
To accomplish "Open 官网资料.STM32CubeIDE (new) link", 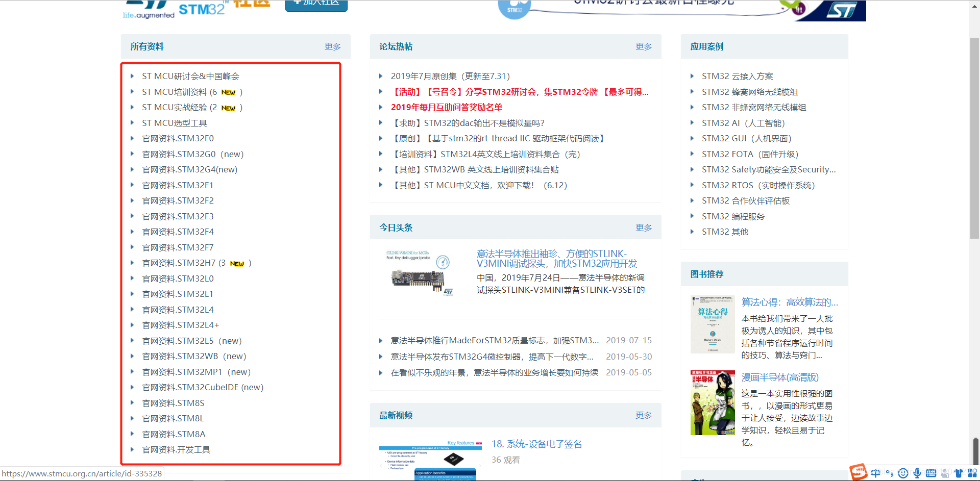I will (x=203, y=387).
